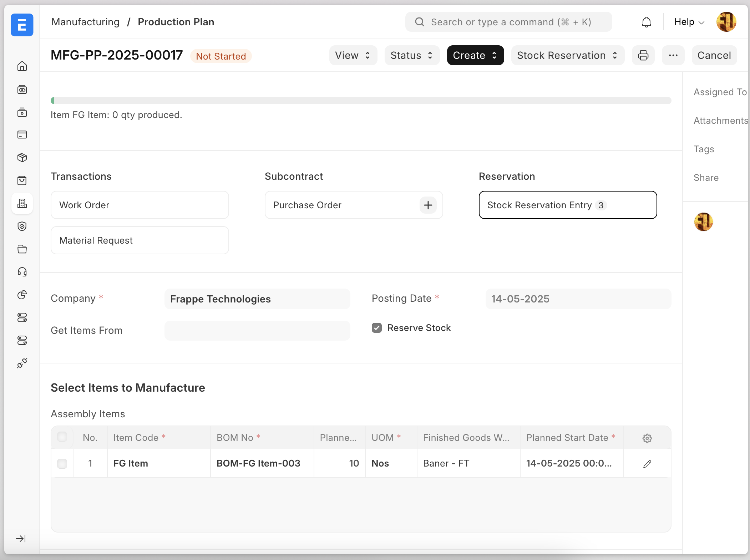Open the table settings gear icon
Image resolution: width=750 pixels, height=560 pixels.
point(647,438)
